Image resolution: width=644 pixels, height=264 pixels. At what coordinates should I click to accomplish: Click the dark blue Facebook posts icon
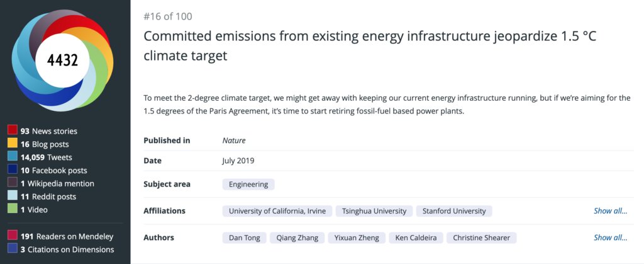tap(13, 170)
